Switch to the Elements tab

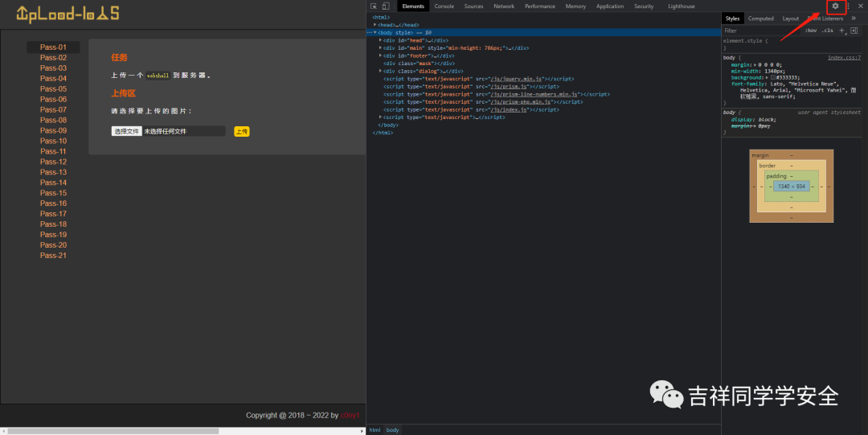coord(413,6)
